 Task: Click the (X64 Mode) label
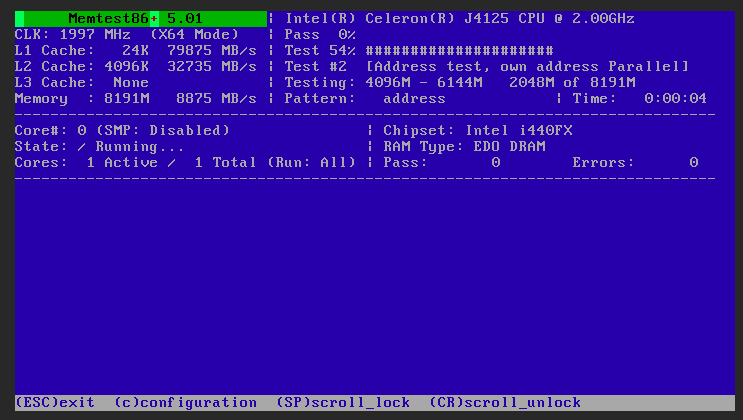(194, 35)
